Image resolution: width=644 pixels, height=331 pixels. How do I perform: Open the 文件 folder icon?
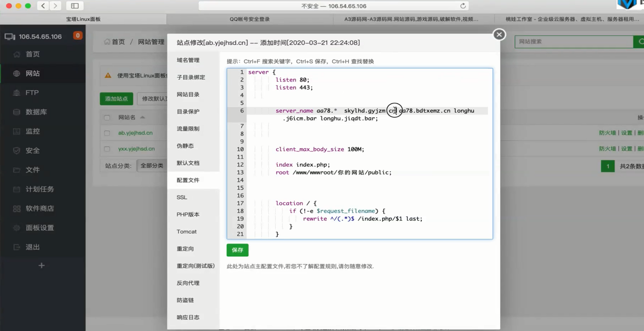[x=17, y=170]
